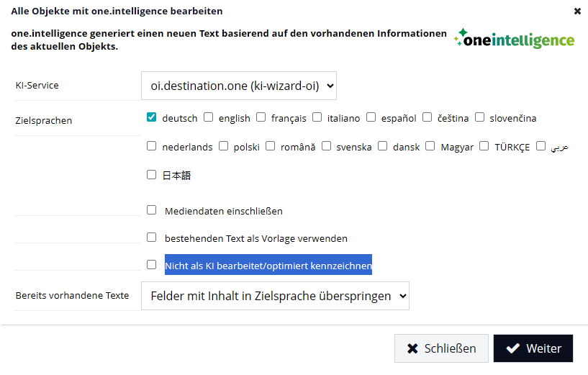Enable Mediendaten einschließen option

[x=152, y=210]
